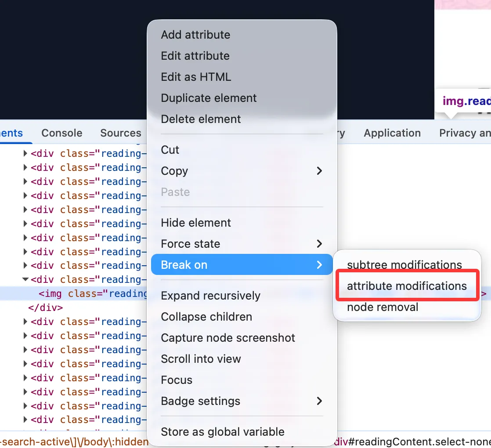The image size is (491, 448).
Task: Switch to the Console tab
Action: 62,133
